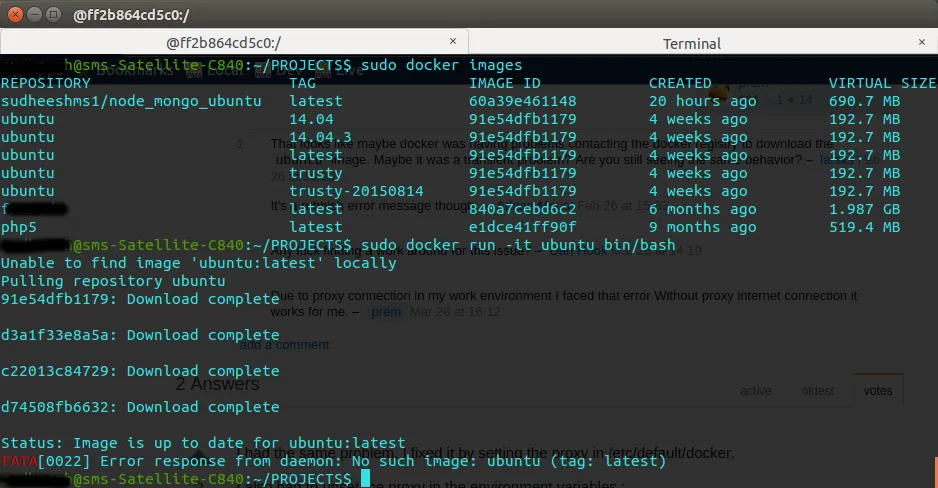Screen dimensions: 938x488
Task: Click the tag 14.04.3
Action: pos(321,137)
